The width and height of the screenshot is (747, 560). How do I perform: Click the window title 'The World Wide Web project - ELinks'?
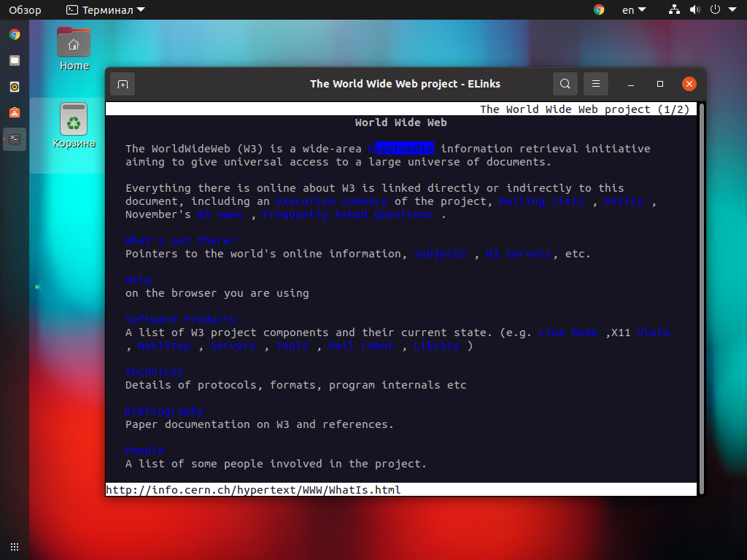click(405, 84)
